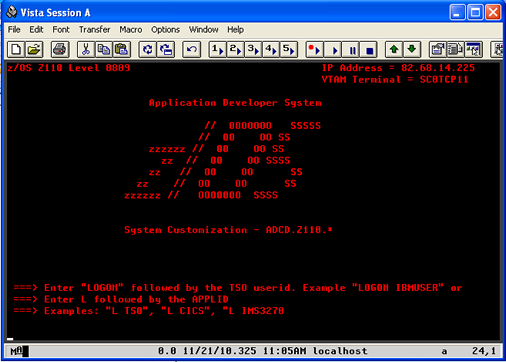Open the Macro menu
Viewport: 506px width, 362px height.
pos(131,30)
